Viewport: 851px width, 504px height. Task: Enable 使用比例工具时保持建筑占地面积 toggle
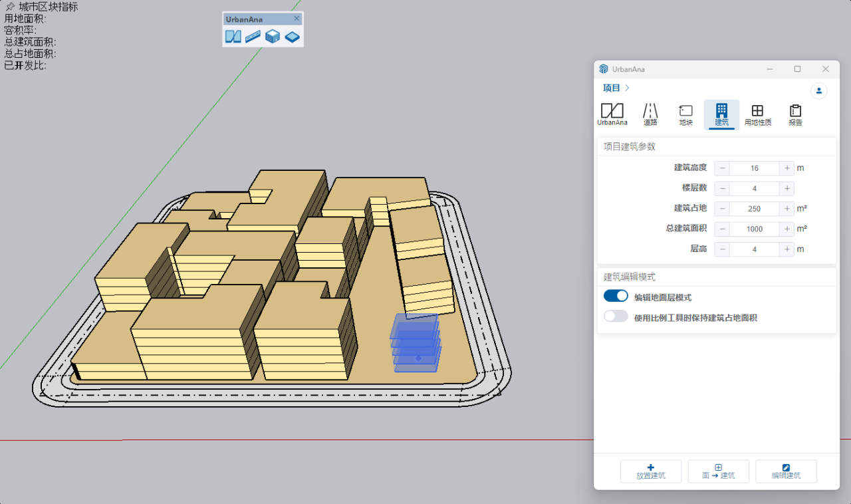point(616,317)
